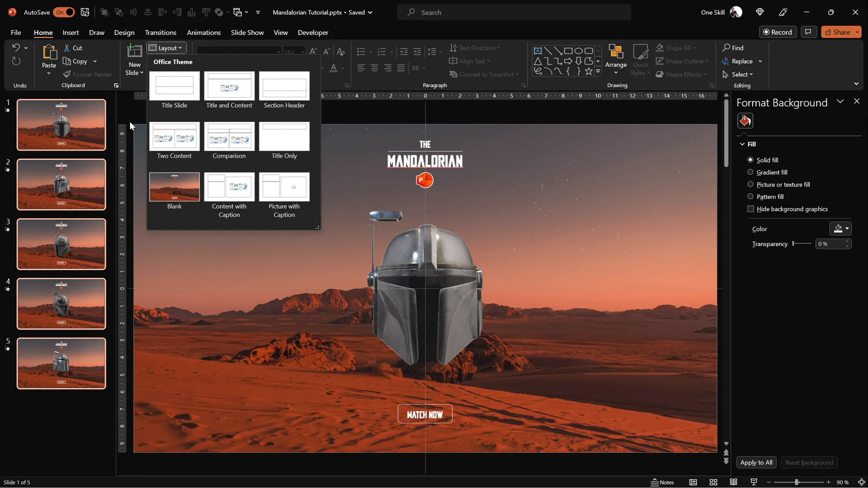Click the align left icon
Image resolution: width=868 pixels, height=488 pixels.
pyautogui.click(x=361, y=68)
